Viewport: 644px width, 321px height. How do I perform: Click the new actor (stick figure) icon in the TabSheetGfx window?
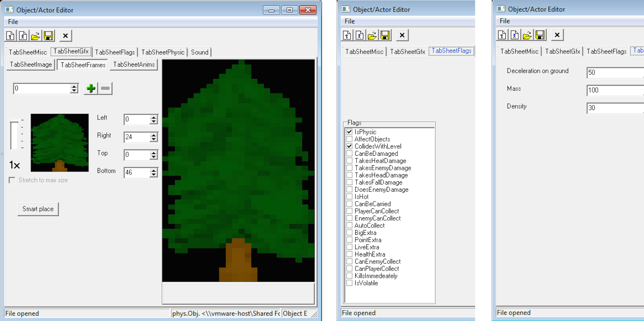pos(23,36)
